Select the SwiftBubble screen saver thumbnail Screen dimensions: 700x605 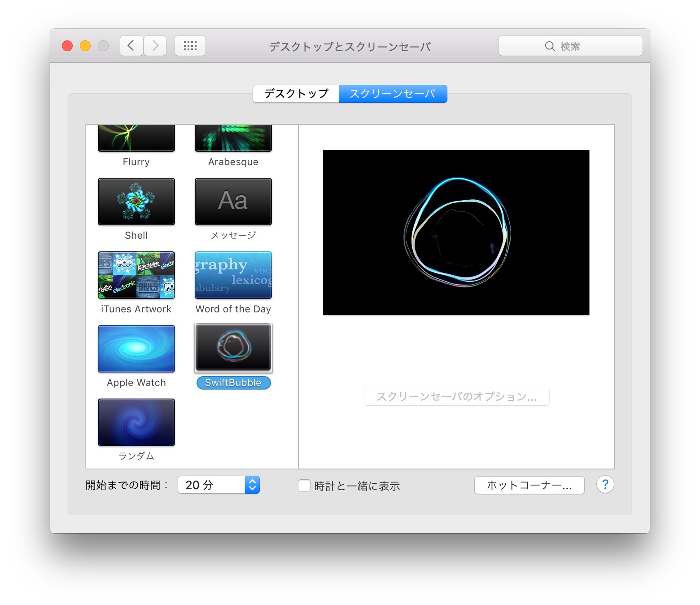coord(233,348)
